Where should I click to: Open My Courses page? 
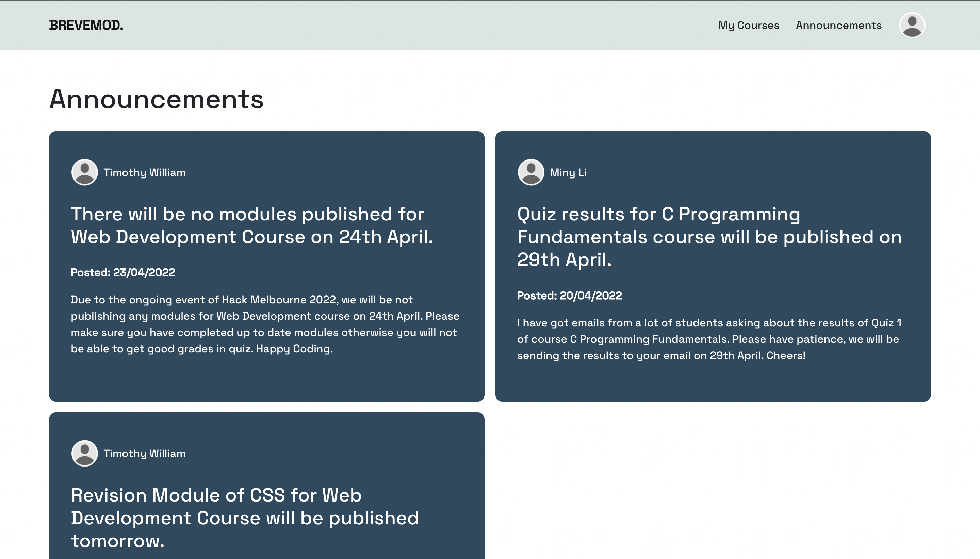coord(748,26)
